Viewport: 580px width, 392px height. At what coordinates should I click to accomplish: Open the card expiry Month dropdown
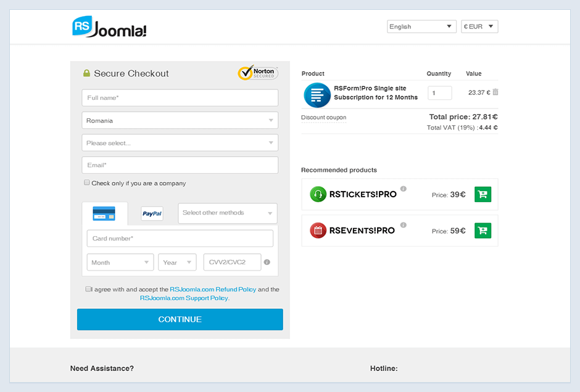[120, 263]
